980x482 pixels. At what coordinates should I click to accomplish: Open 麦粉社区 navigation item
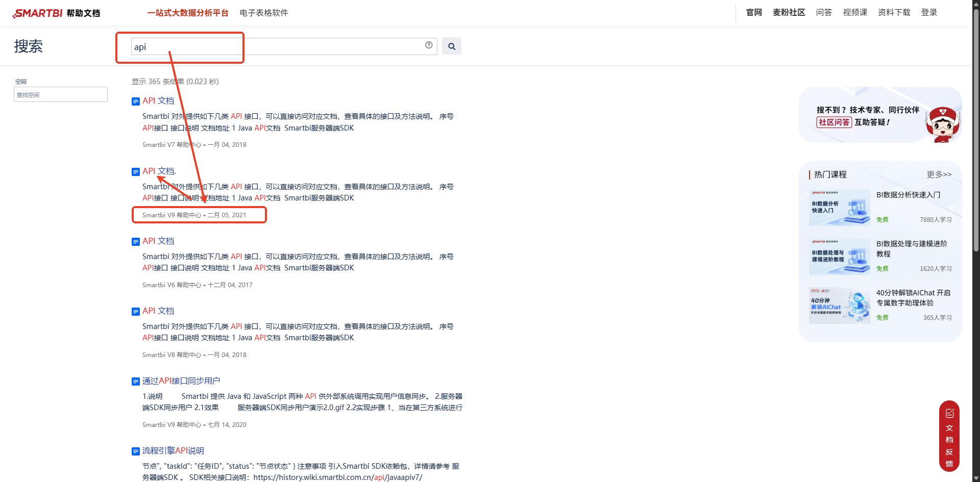coord(789,12)
